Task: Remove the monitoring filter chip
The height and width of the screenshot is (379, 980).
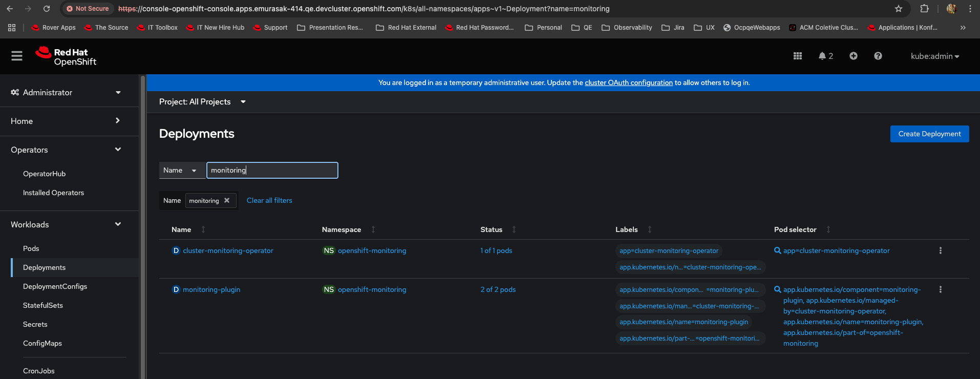Action: (227, 201)
